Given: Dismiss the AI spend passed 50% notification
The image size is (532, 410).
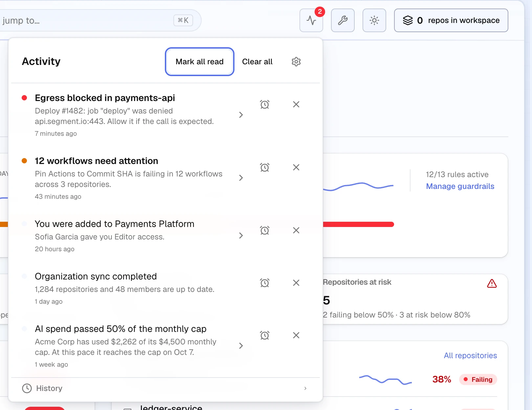Looking at the screenshot, I should (296, 335).
